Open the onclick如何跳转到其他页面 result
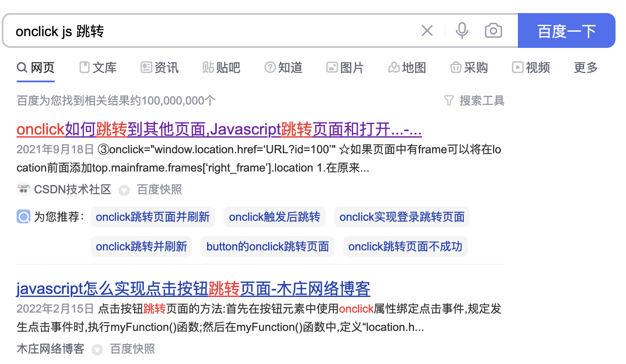The image size is (626, 364). 219,129
